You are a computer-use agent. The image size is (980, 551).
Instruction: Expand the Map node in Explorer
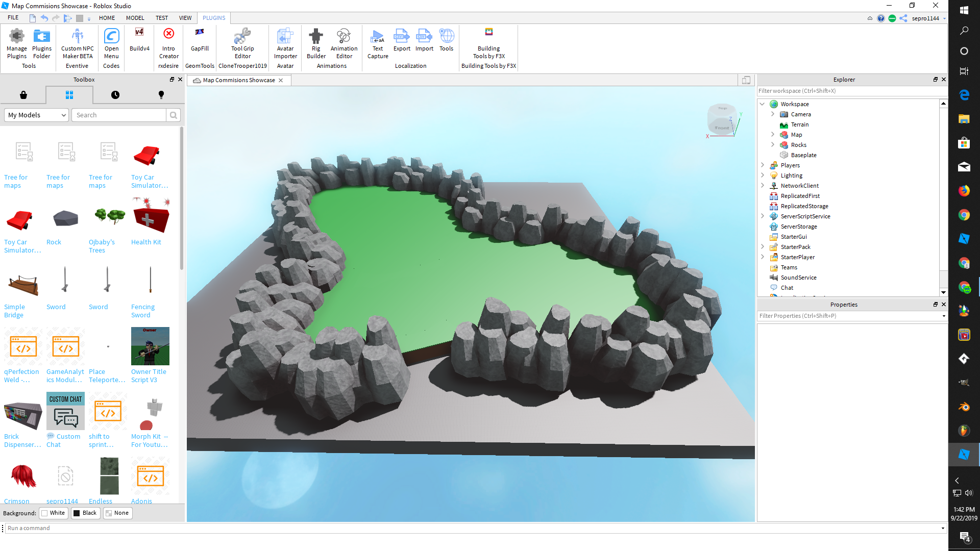tap(773, 135)
